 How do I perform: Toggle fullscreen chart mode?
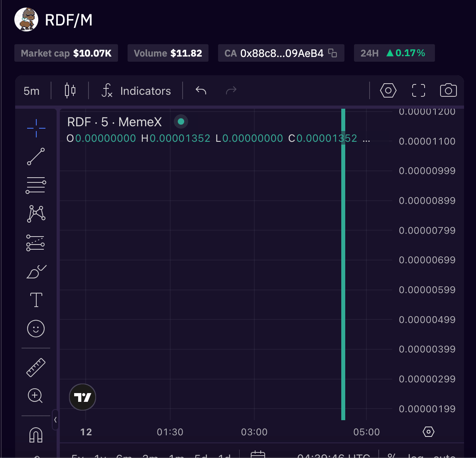click(x=418, y=91)
